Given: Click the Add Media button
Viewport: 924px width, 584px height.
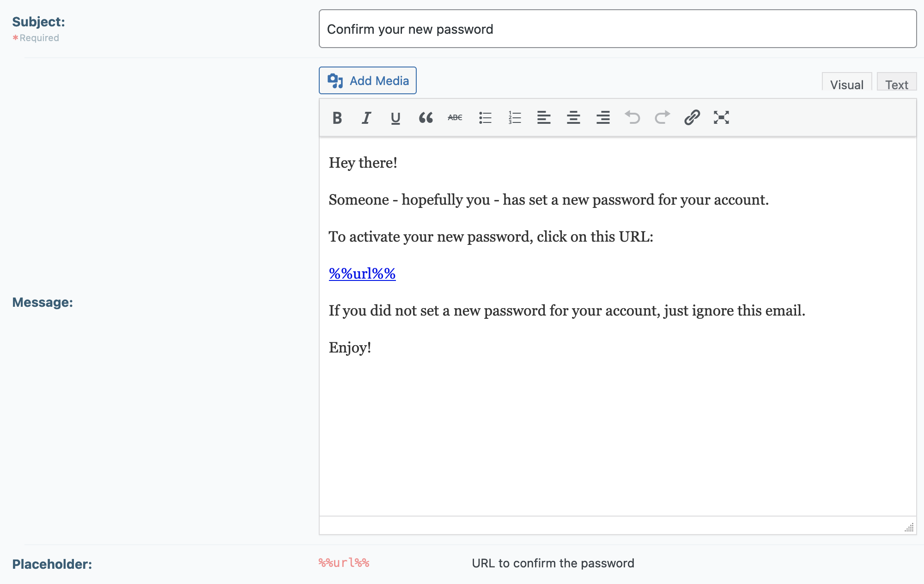Looking at the screenshot, I should pyautogui.click(x=367, y=80).
